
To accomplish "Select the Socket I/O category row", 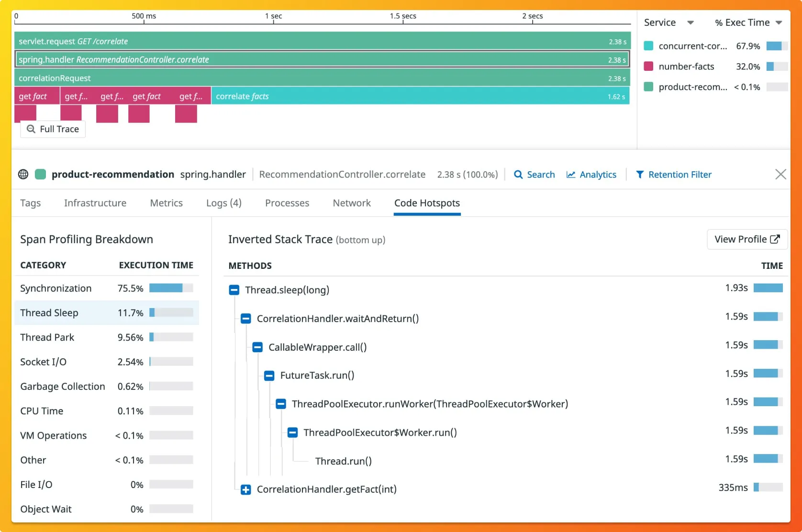I will coord(106,362).
